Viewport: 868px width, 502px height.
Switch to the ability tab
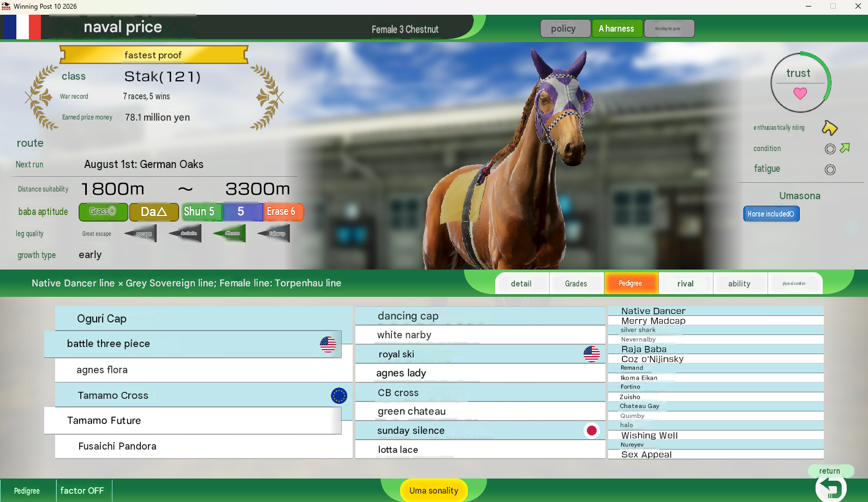point(740,284)
